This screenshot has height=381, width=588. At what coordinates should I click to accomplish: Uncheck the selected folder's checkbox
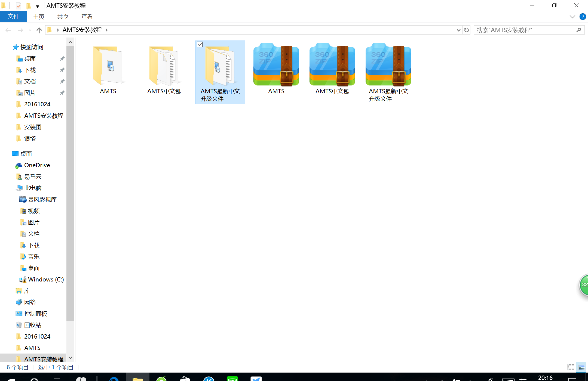[x=200, y=44]
